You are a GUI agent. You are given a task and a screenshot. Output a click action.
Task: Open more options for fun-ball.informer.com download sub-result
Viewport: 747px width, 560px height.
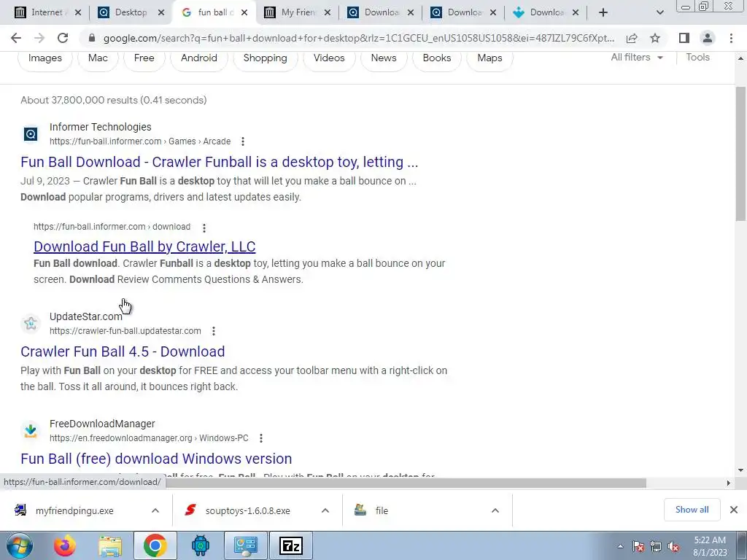click(x=204, y=228)
